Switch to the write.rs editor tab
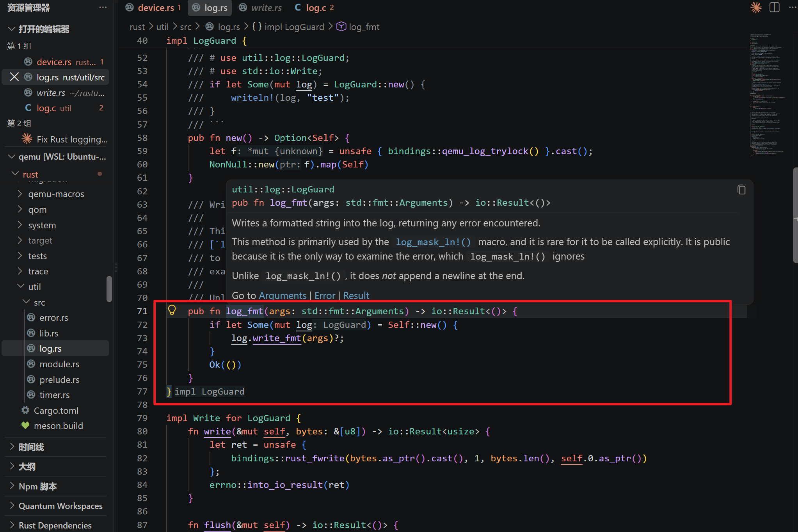 point(260,8)
